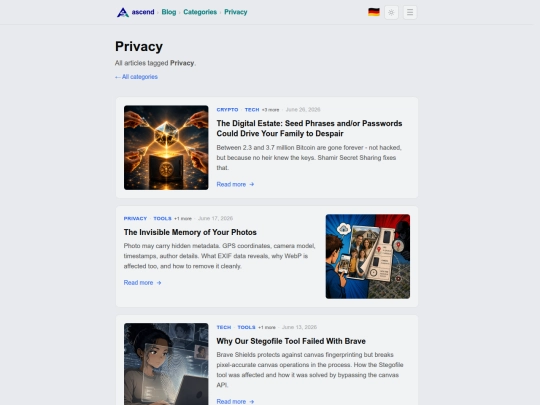This screenshot has height=405, width=540.
Task: Expand +1 more tags on Stegofile card
Action: (267, 328)
